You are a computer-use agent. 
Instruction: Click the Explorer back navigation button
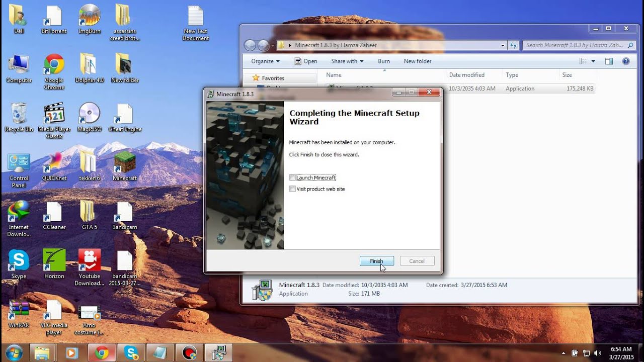tap(250, 46)
